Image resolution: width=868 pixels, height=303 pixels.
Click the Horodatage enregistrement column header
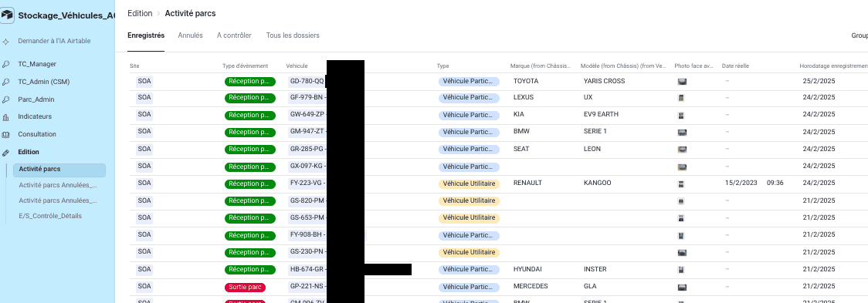[833, 66]
